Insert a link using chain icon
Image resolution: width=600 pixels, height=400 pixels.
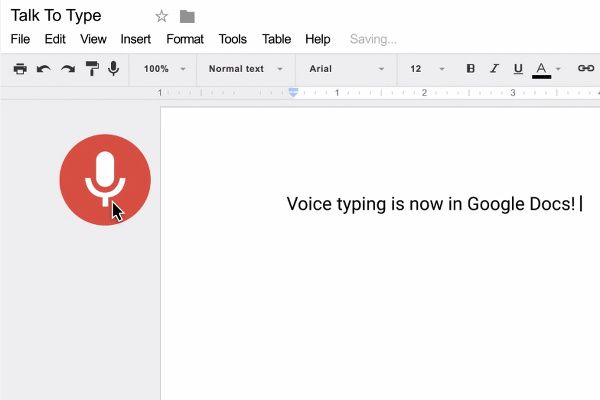(586, 69)
